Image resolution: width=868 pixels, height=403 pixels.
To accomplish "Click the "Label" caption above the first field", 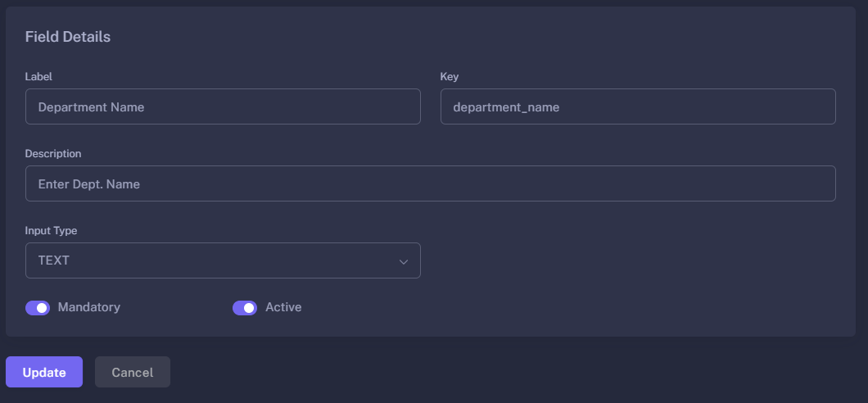I will [x=38, y=76].
